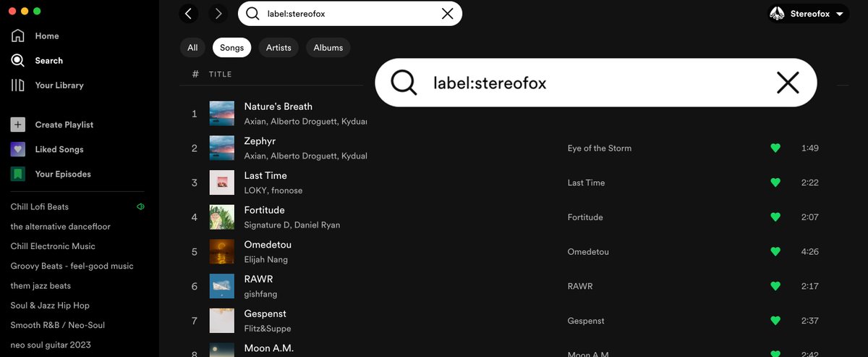The height and width of the screenshot is (357, 868).
Task: Click the Fortitude track cover thumbnail
Action: [222, 217]
